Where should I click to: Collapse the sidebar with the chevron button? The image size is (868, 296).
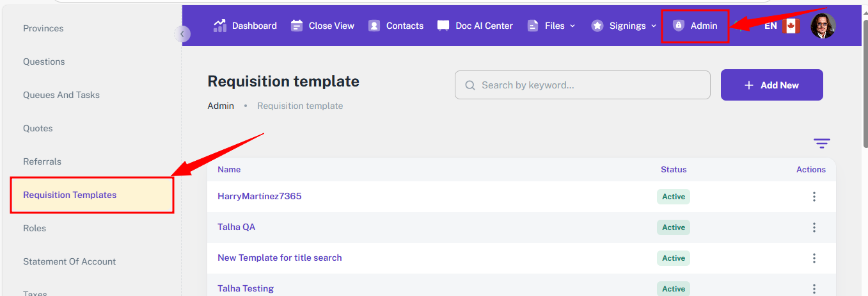point(182,34)
